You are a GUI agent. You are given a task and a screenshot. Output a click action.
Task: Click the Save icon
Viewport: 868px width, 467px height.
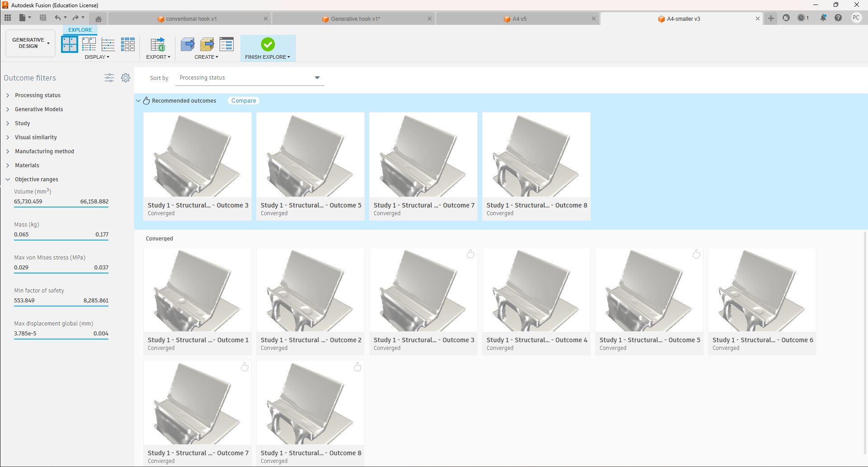pyautogui.click(x=43, y=18)
